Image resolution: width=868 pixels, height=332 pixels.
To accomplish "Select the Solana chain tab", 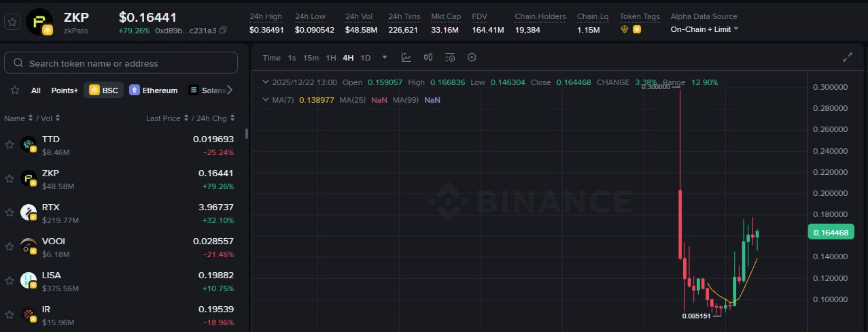I will coord(206,90).
